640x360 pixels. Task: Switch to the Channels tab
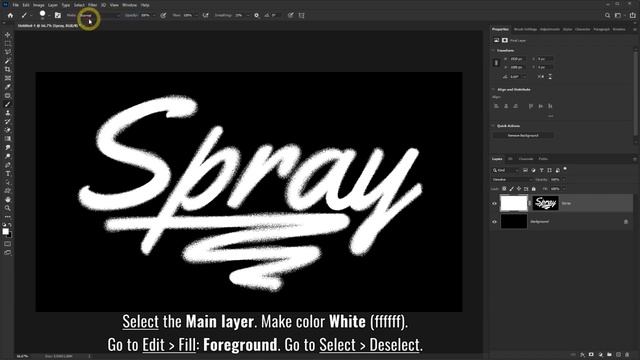click(x=526, y=159)
